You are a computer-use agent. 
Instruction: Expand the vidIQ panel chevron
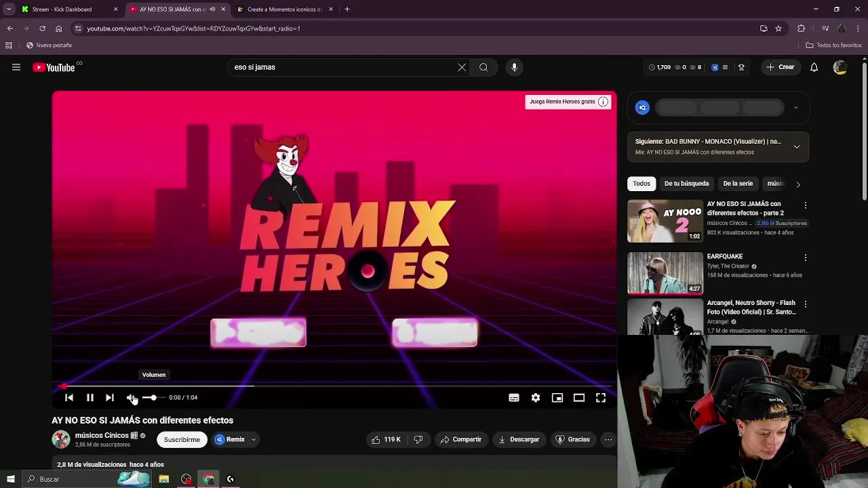click(796, 107)
